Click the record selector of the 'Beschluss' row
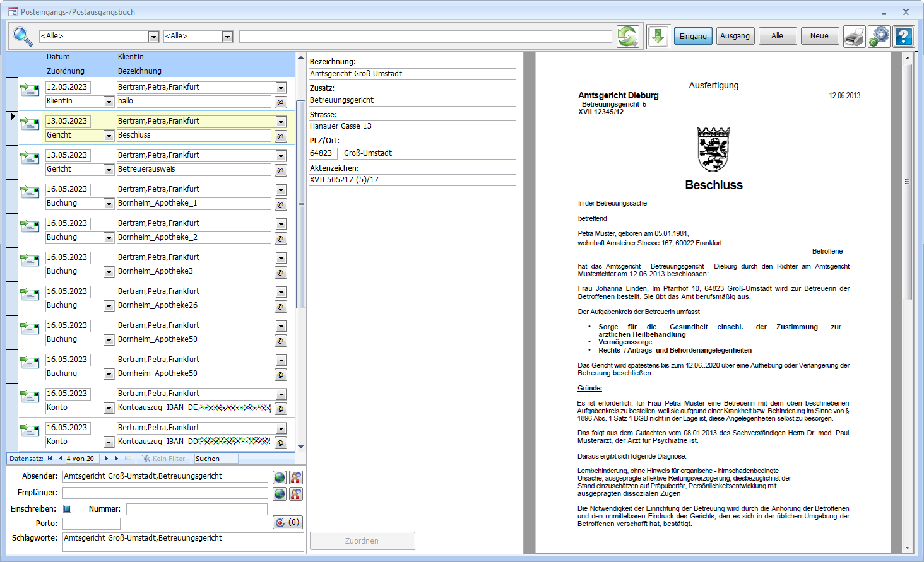 coord(12,129)
